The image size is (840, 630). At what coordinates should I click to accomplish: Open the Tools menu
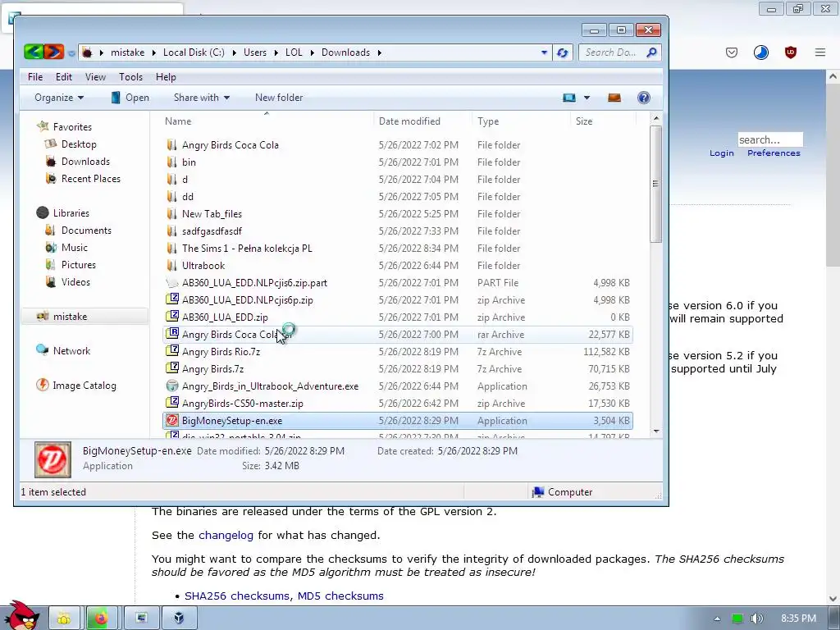(130, 76)
